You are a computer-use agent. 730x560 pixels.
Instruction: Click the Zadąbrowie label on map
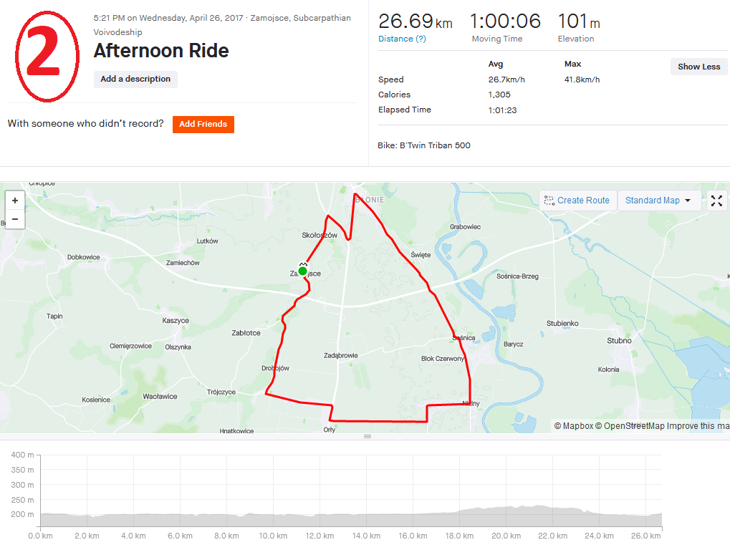[340, 355]
